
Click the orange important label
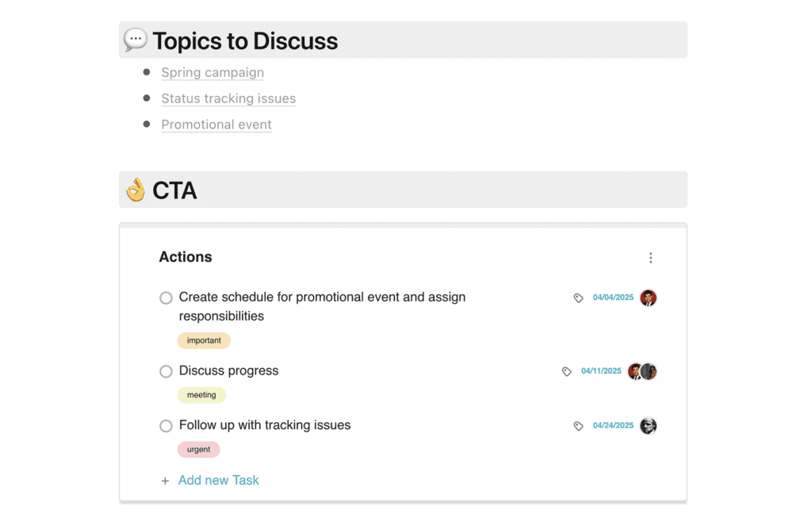(204, 340)
